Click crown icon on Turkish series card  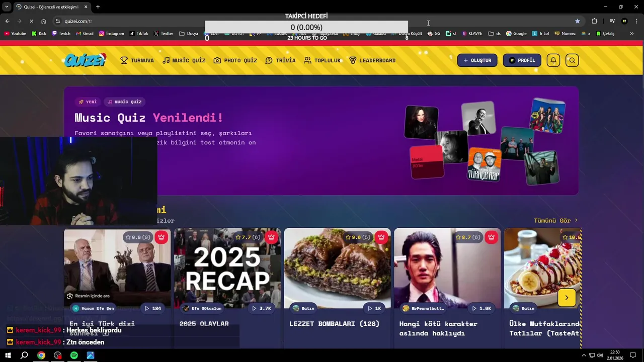coord(161,237)
